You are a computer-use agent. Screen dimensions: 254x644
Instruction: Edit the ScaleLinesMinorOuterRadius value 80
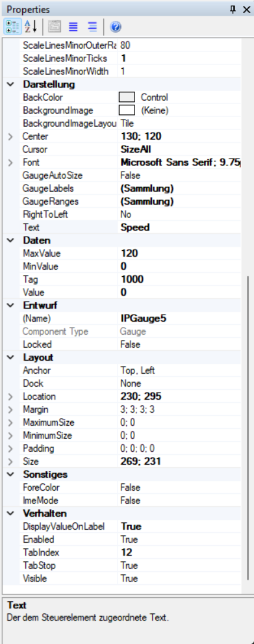click(x=125, y=45)
